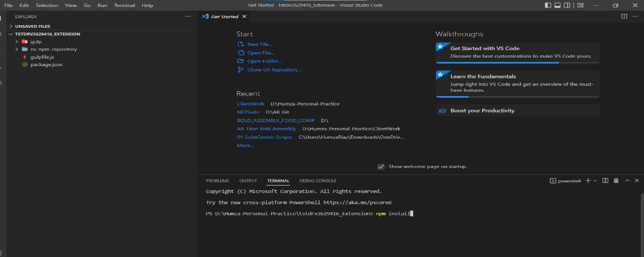
Task: Open the Help menu
Action: click(x=147, y=5)
